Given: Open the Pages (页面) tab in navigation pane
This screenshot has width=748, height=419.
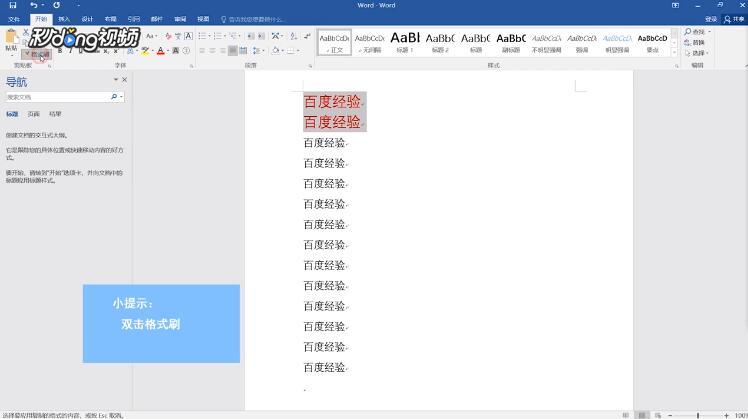Looking at the screenshot, I should (x=33, y=114).
